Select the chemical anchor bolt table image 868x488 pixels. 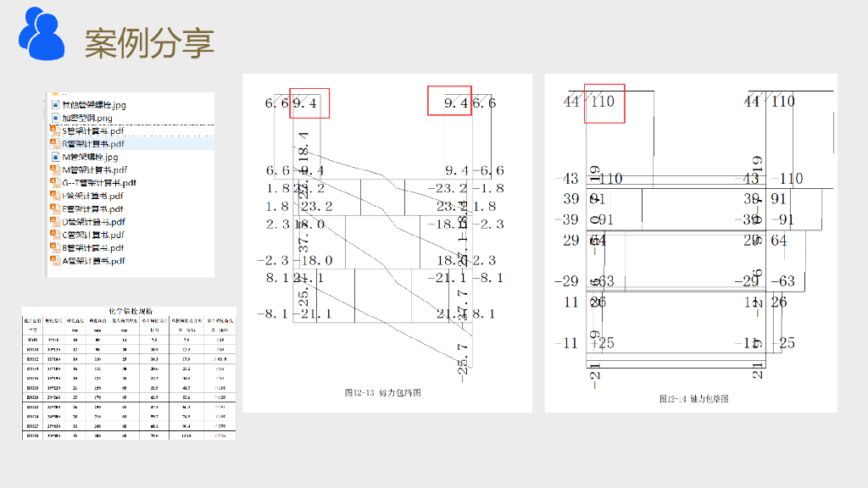click(x=129, y=374)
